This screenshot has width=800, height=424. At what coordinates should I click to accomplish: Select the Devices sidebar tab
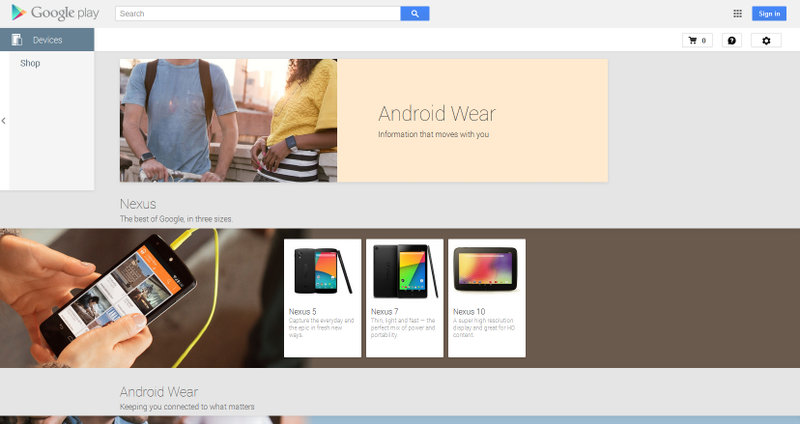[x=47, y=40]
